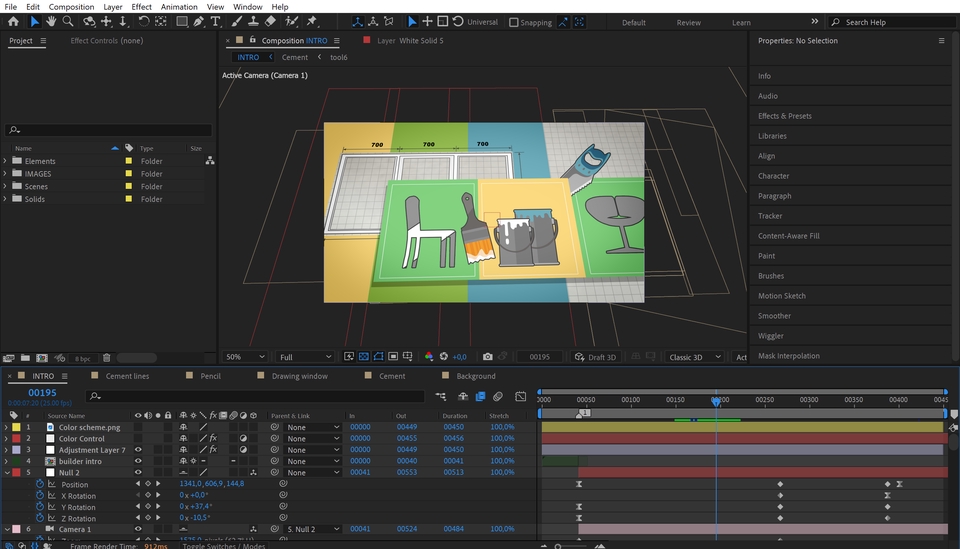Click the delete trash icon in Project panel
This screenshot has height=549, width=960.
click(x=107, y=358)
